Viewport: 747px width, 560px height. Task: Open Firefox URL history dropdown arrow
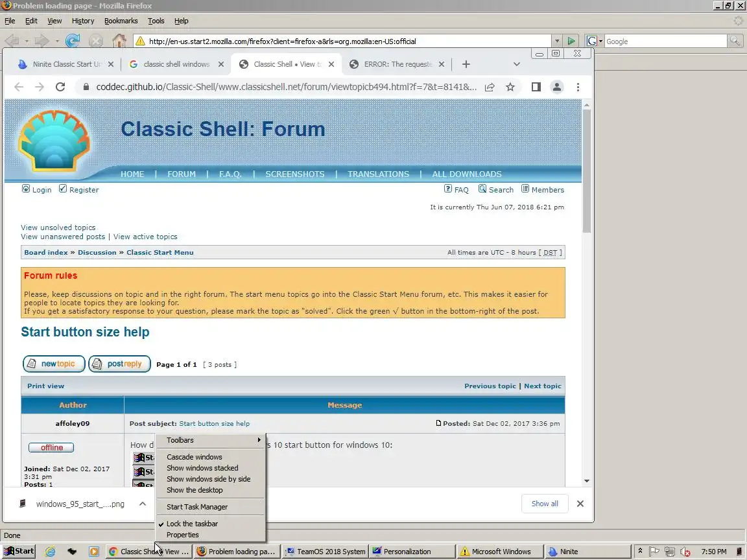(557, 41)
